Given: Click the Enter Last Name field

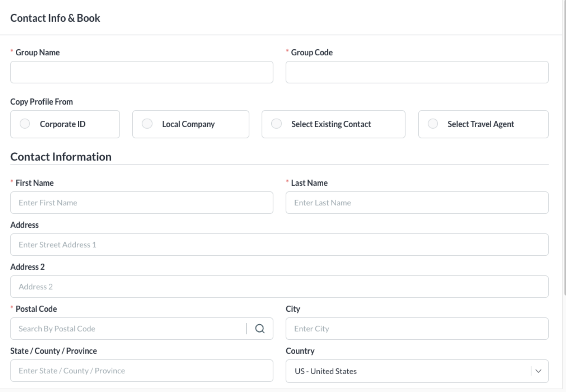Looking at the screenshot, I should (417, 203).
